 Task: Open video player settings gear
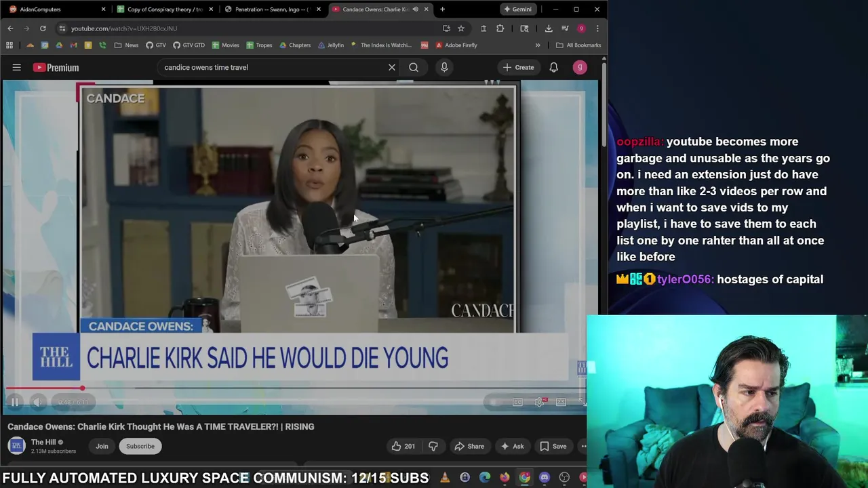(539, 402)
